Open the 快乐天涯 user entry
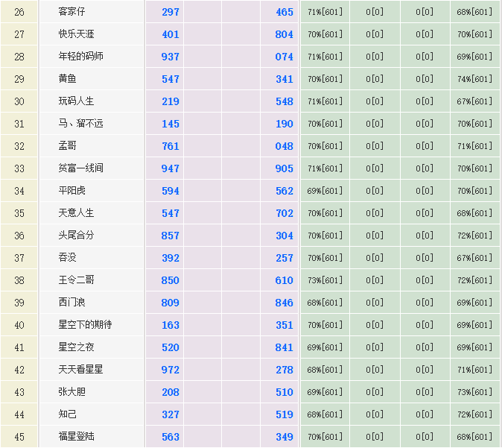 (x=76, y=34)
